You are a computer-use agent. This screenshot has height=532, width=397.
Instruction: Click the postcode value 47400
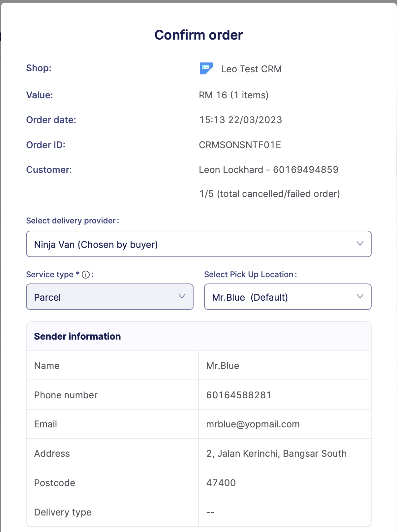(x=221, y=483)
